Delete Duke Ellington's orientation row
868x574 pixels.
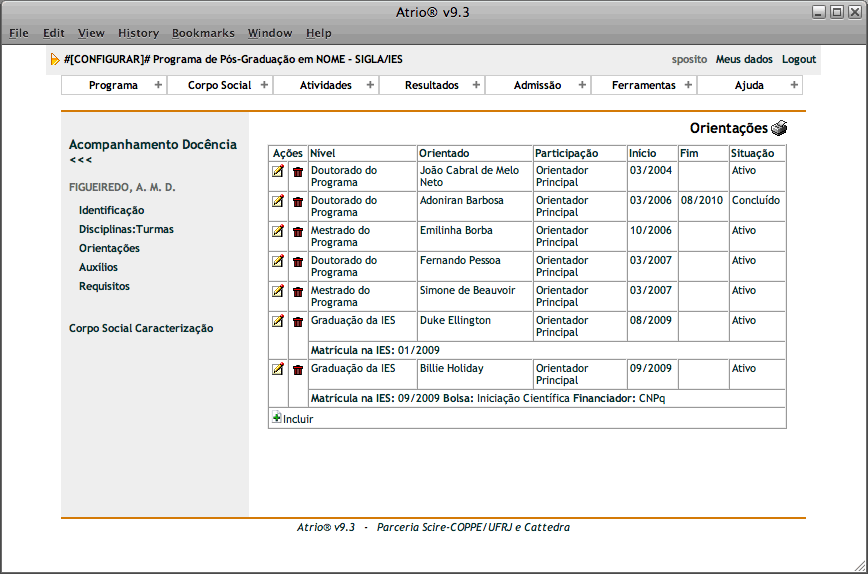(297, 322)
